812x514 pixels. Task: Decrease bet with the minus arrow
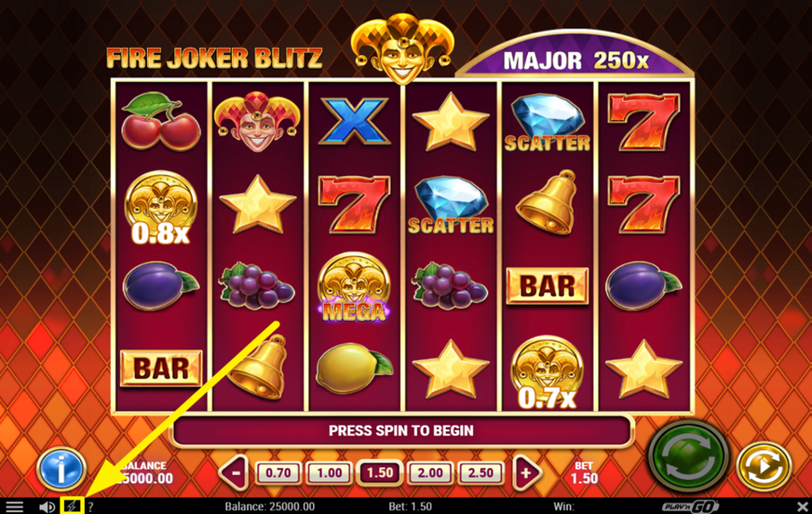coord(234,473)
